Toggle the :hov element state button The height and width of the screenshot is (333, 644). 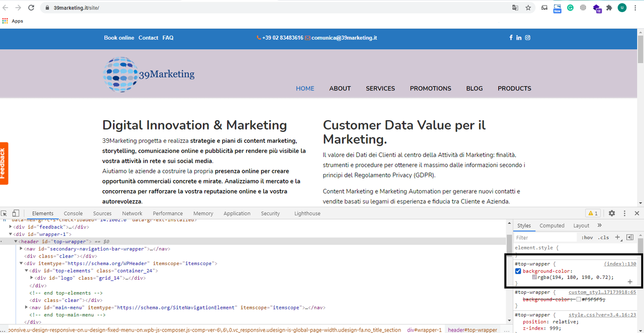click(x=587, y=237)
